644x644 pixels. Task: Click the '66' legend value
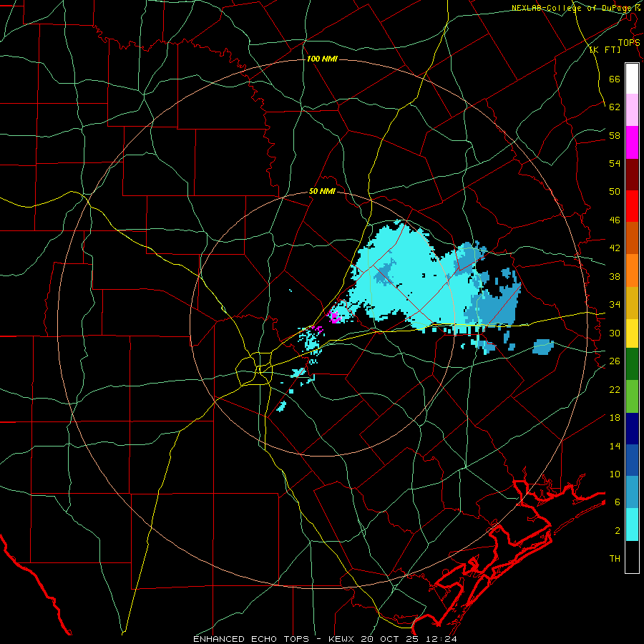click(615, 79)
